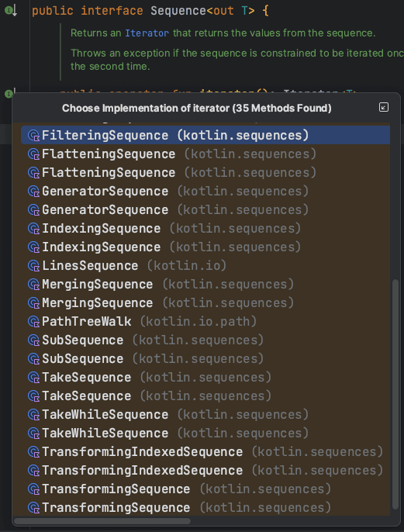Select the second TransformingIndexedSequence entry
This screenshot has height=532, width=404.
[x=205, y=470]
